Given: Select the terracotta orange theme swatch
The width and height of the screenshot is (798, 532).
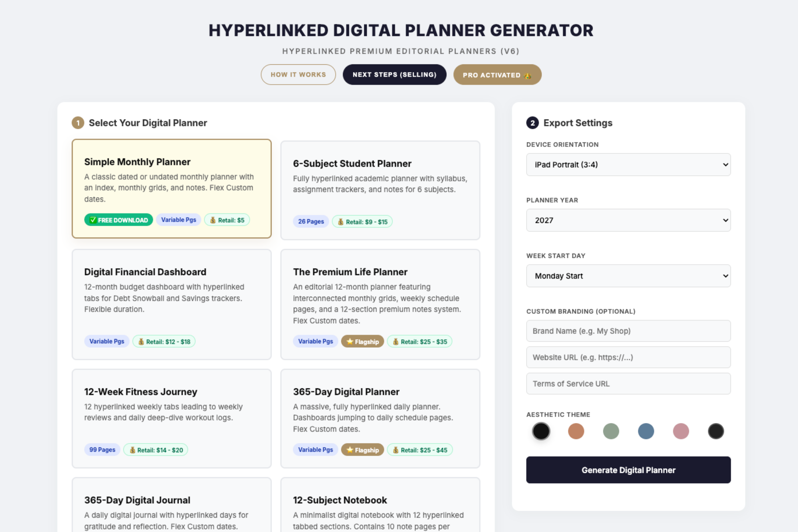Looking at the screenshot, I should (576, 431).
